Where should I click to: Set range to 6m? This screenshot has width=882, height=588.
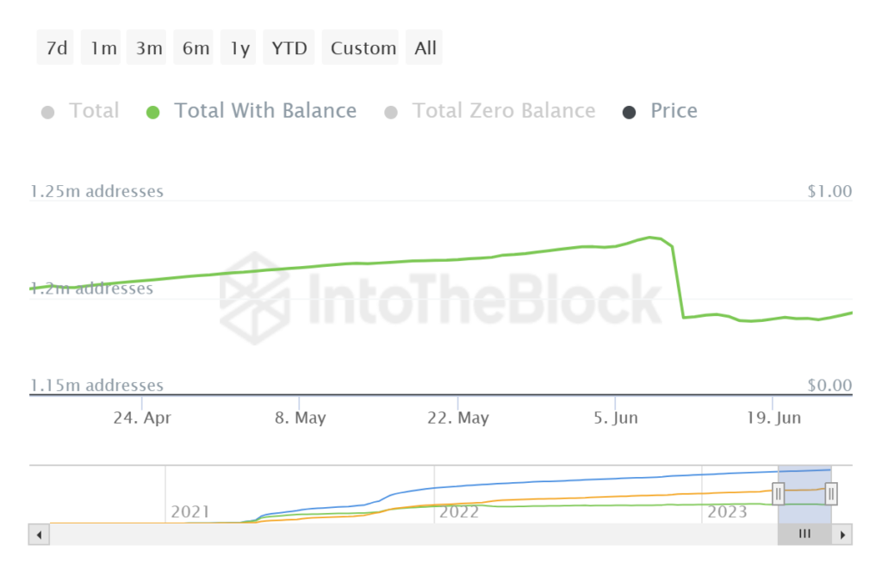pyautogui.click(x=196, y=48)
